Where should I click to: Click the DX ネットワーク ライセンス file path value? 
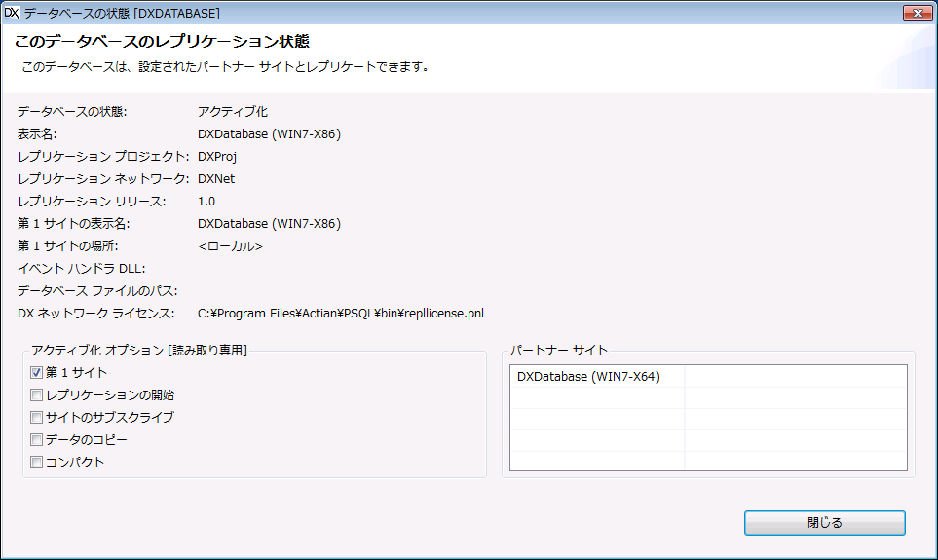click(340, 313)
